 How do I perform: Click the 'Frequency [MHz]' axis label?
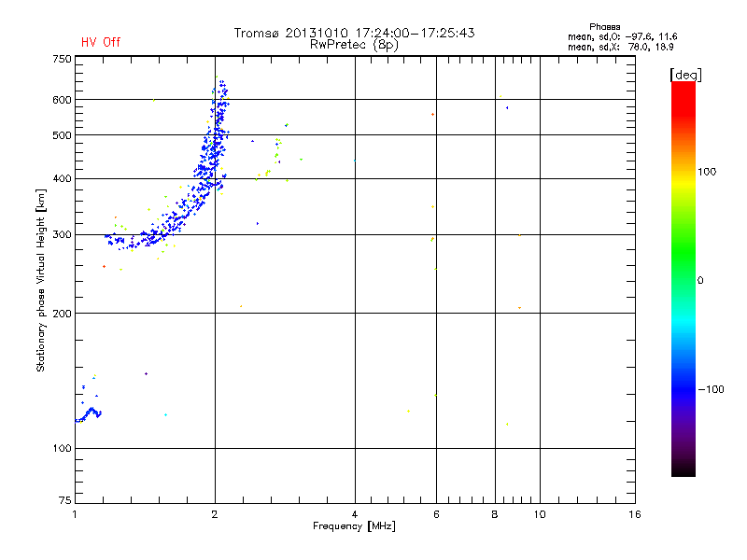point(354,526)
